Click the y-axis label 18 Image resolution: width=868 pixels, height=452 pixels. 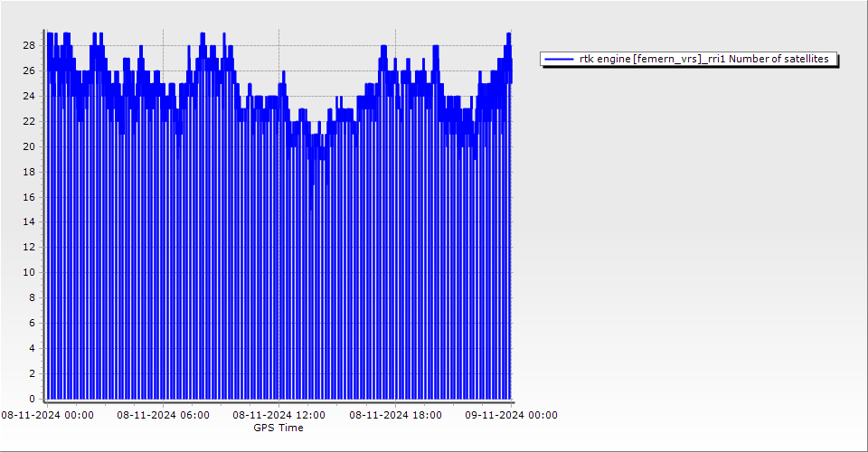pyautogui.click(x=28, y=172)
